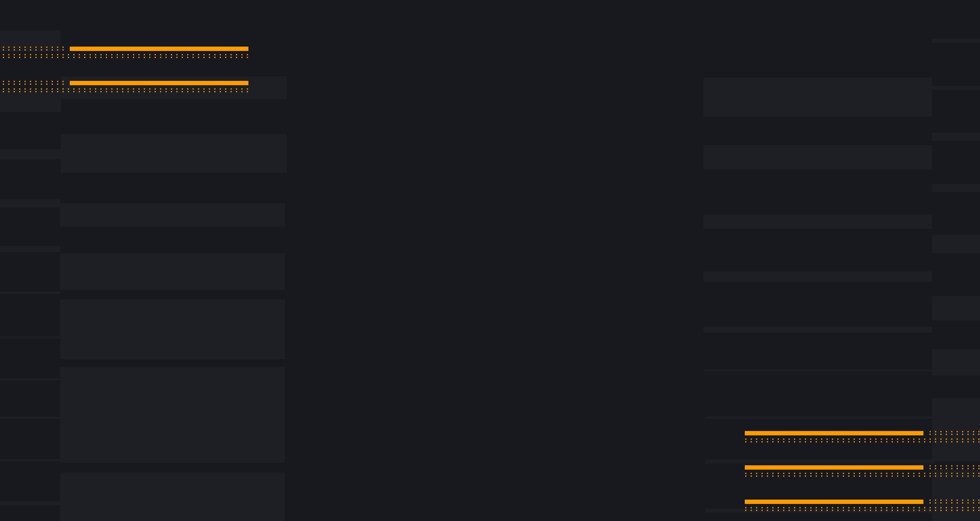The width and height of the screenshot is (980, 521).
Task: Click the long dotted line under the upper top-left orange bar
Action: pyautogui.click(x=125, y=56)
